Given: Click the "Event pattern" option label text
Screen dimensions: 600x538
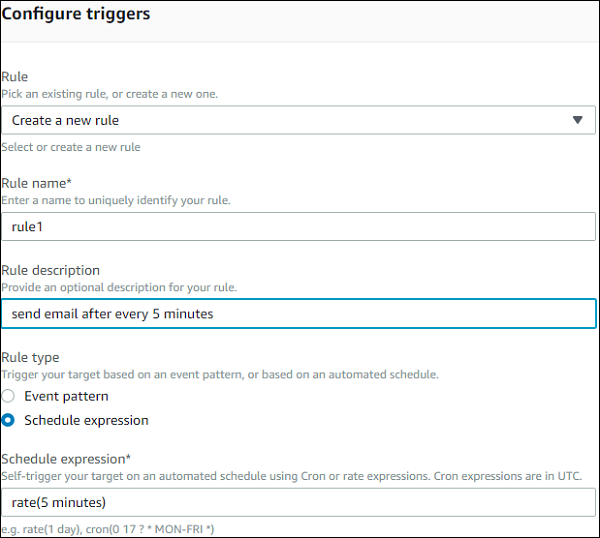Looking at the screenshot, I should [66, 396].
